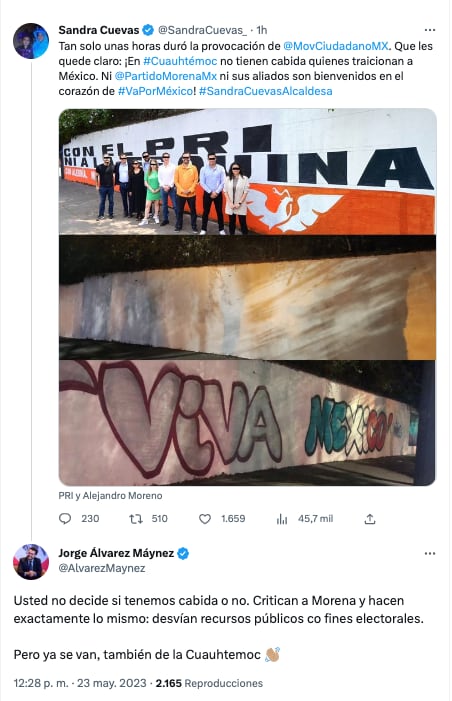
Task: Open the top photo of people by wall
Action: click(247, 172)
